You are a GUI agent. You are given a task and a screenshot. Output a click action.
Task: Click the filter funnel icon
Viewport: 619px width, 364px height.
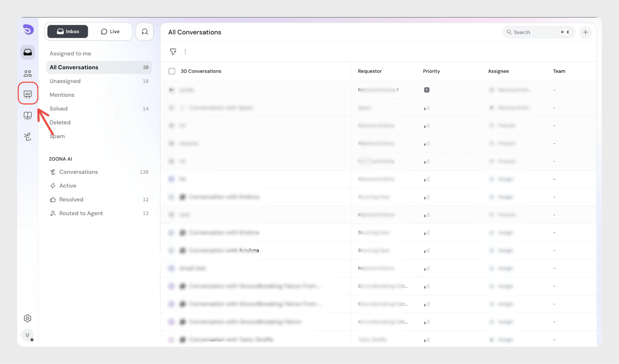pyautogui.click(x=173, y=52)
